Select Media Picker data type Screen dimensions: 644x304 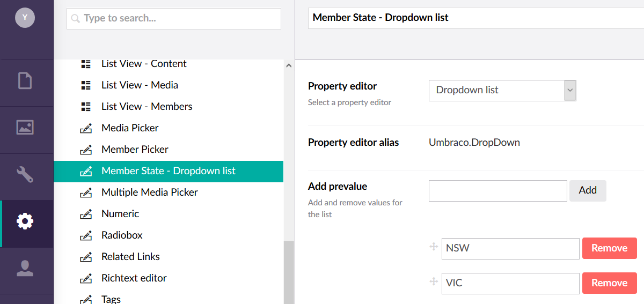click(130, 128)
